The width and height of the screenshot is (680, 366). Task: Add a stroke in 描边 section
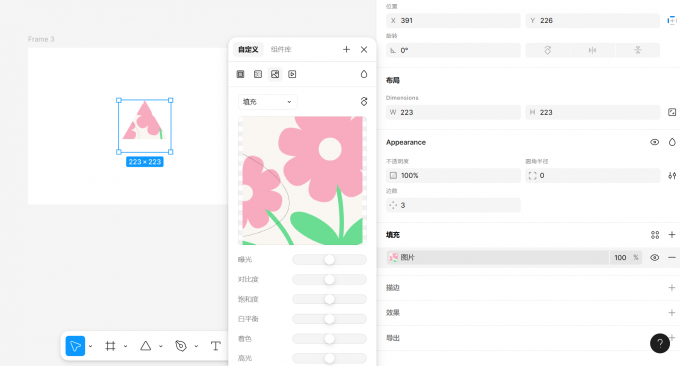(672, 288)
